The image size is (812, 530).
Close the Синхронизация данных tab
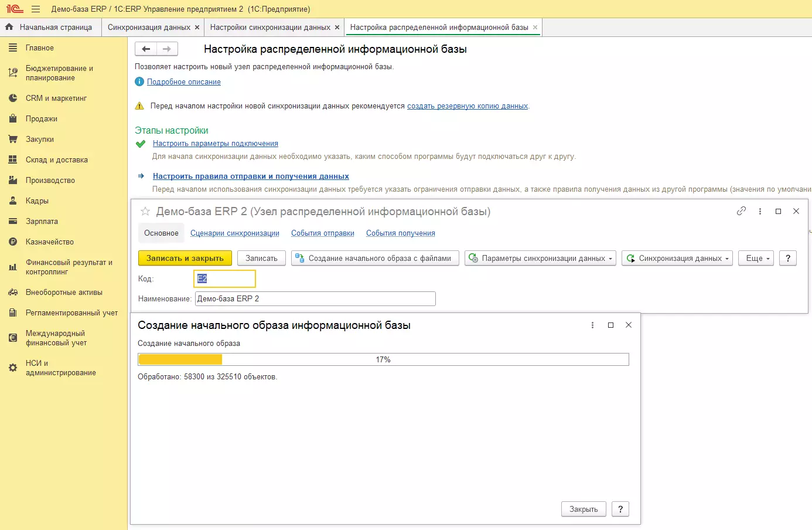point(197,28)
